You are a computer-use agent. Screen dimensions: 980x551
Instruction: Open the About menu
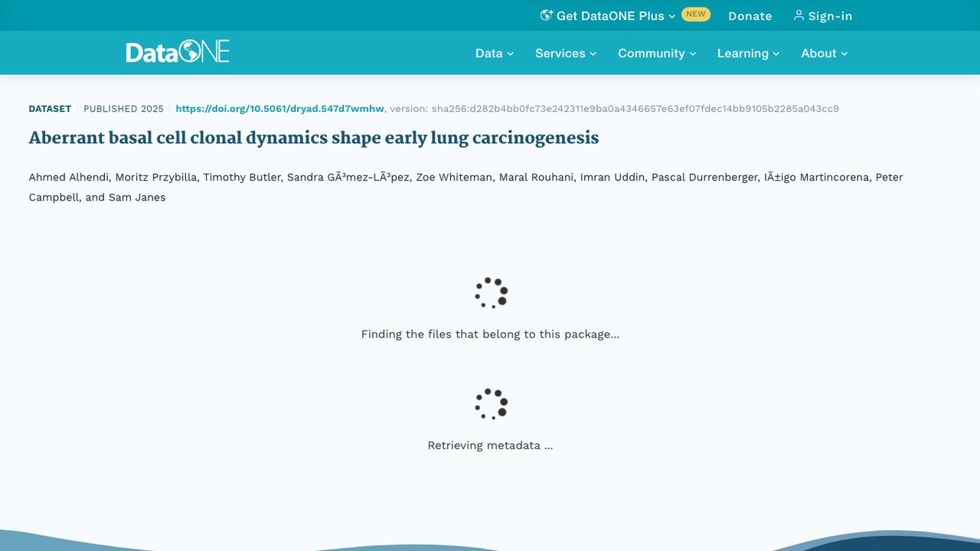825,53
